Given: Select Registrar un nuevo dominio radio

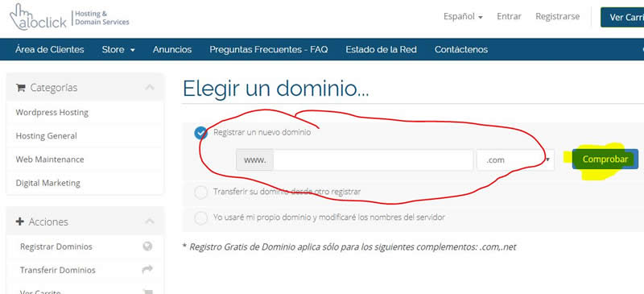Looking at the screenshot, I should pyautogui.click(x=200, y=133).
